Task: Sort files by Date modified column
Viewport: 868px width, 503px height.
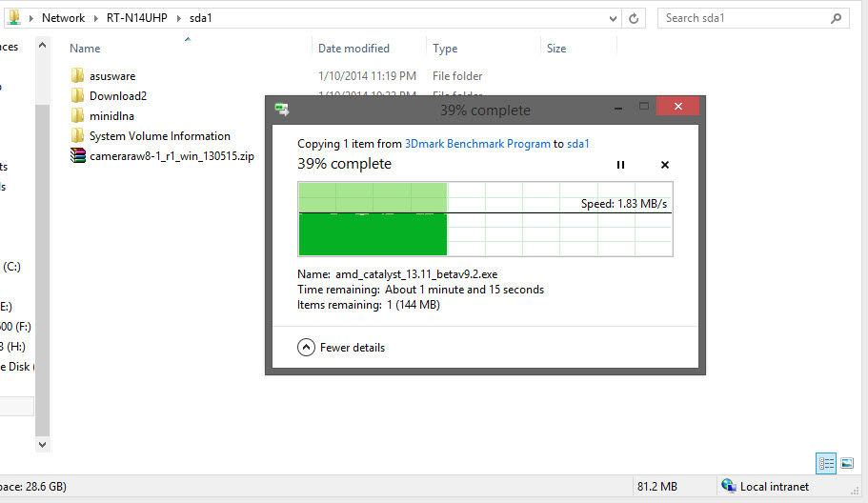Action: coord(353,49)
